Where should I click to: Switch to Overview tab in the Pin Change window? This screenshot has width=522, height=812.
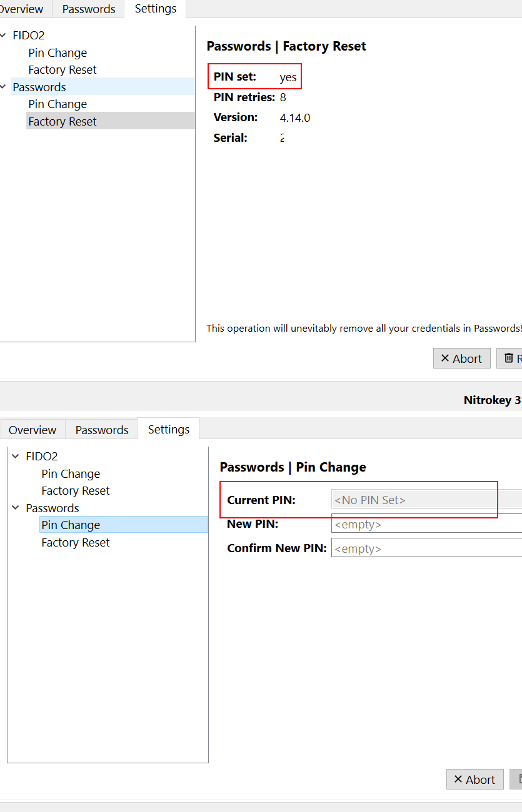[33, 430]
